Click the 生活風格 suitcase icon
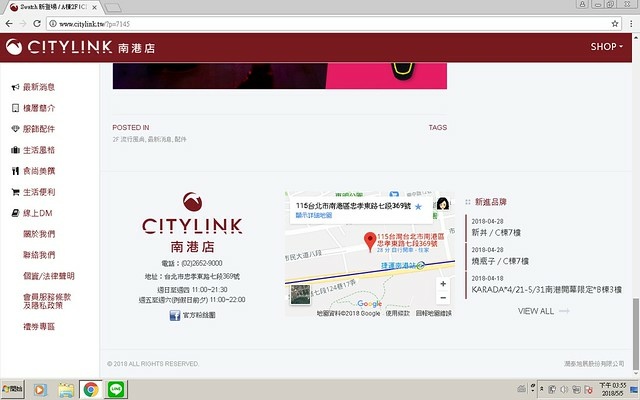Screen dimensions: 640x400 (15, 150)
